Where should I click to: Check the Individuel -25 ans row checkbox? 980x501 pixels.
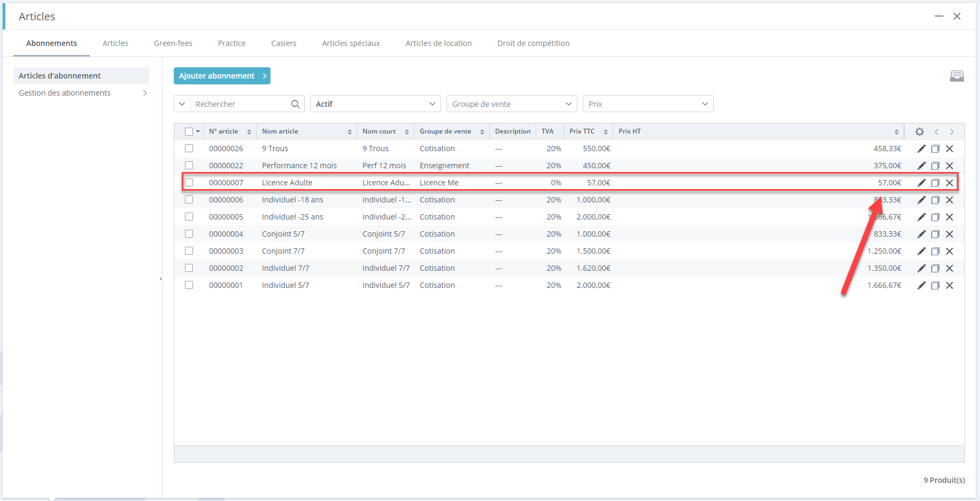pos(189,217)
